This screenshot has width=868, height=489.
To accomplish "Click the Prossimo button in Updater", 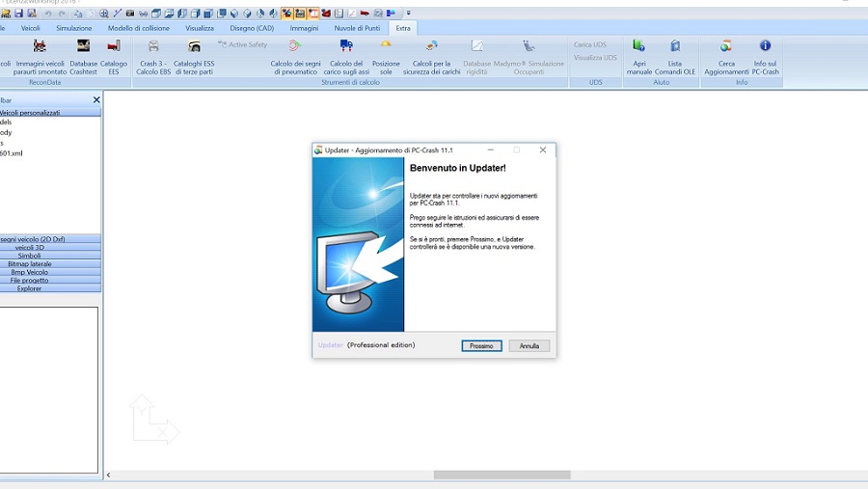I will pyautogui.click(x=481, y=345).
